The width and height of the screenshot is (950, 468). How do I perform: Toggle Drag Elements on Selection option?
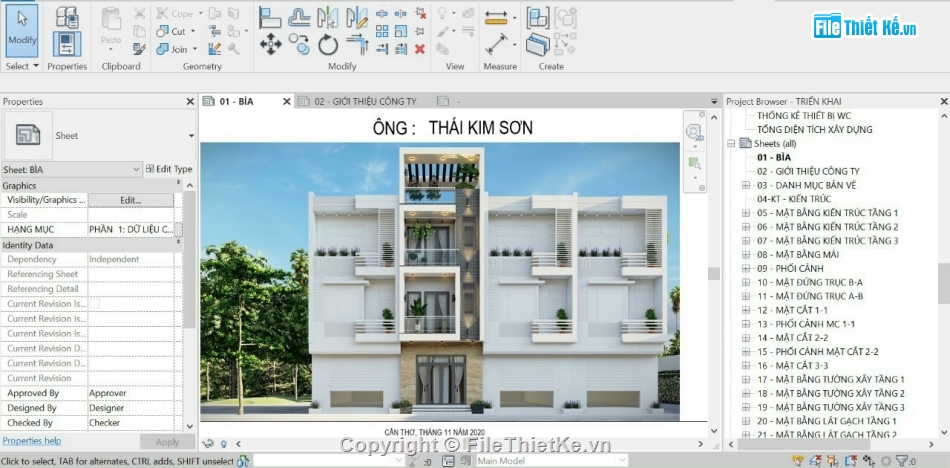pyautogui.click(x=869, y=461)
